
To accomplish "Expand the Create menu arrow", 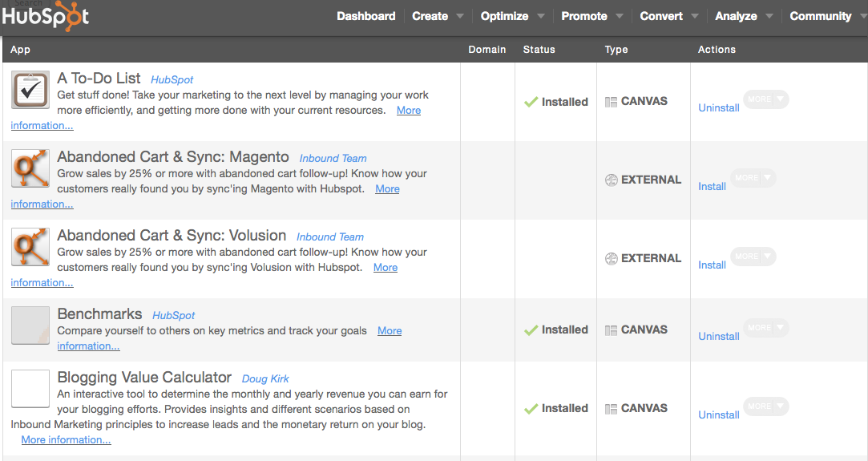I will pos(460,16).
